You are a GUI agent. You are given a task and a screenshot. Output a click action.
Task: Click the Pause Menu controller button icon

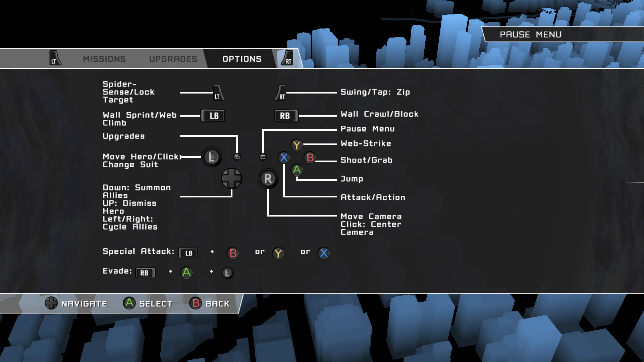pos(263,156)
